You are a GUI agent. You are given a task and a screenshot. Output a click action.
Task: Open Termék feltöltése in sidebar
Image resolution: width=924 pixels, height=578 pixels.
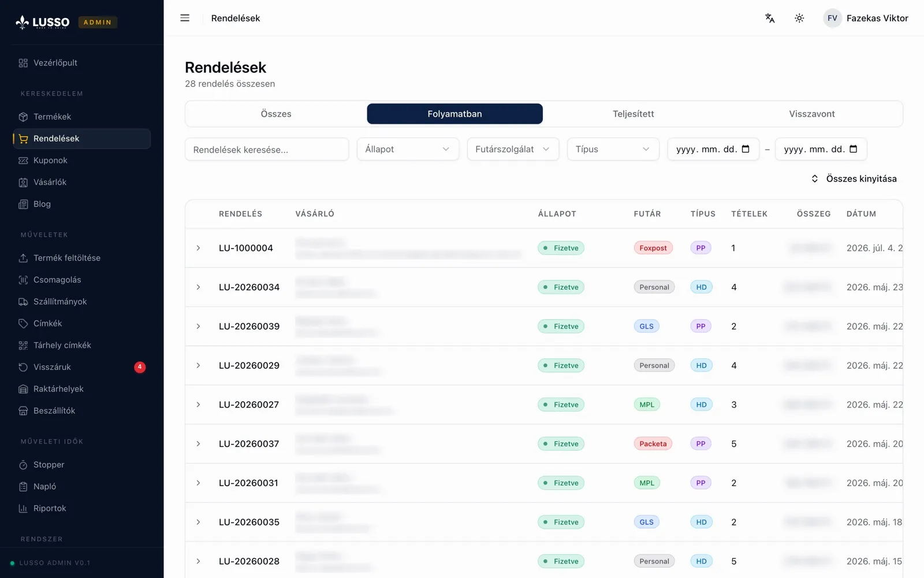[81, 258]
